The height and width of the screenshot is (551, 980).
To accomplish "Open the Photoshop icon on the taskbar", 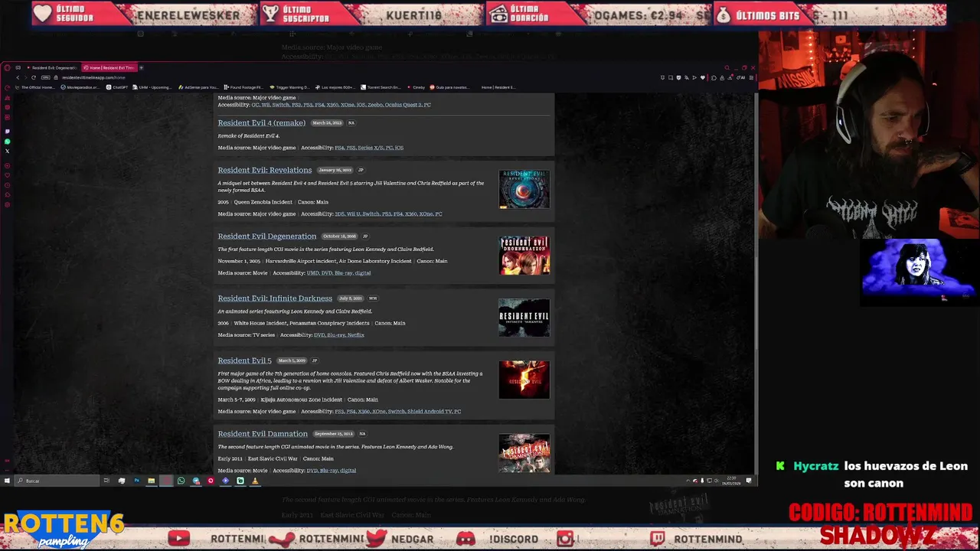I will (x=136, y=481).
